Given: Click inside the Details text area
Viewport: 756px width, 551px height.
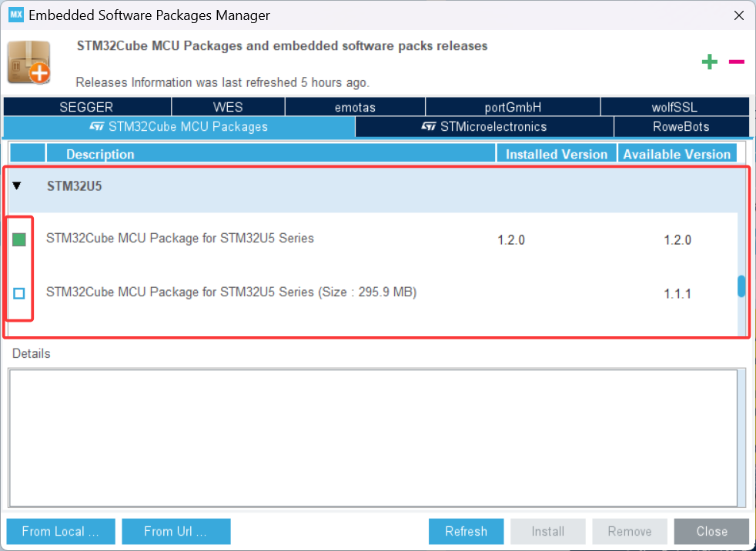Looking at the screenshot, I should pyautogui.click(x=373, y=438).
